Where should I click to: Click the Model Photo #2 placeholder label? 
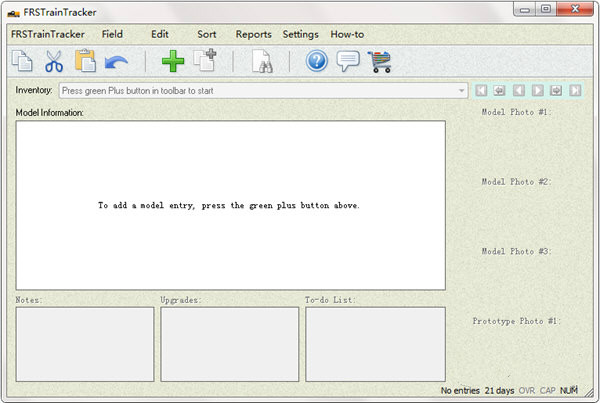pyautogui.click(x=516, y=182)
